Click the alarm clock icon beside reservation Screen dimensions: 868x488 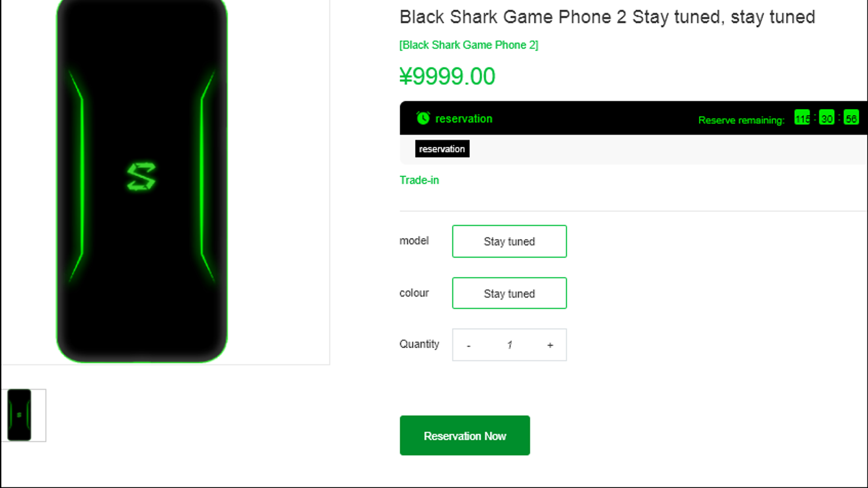coord(423,118)
